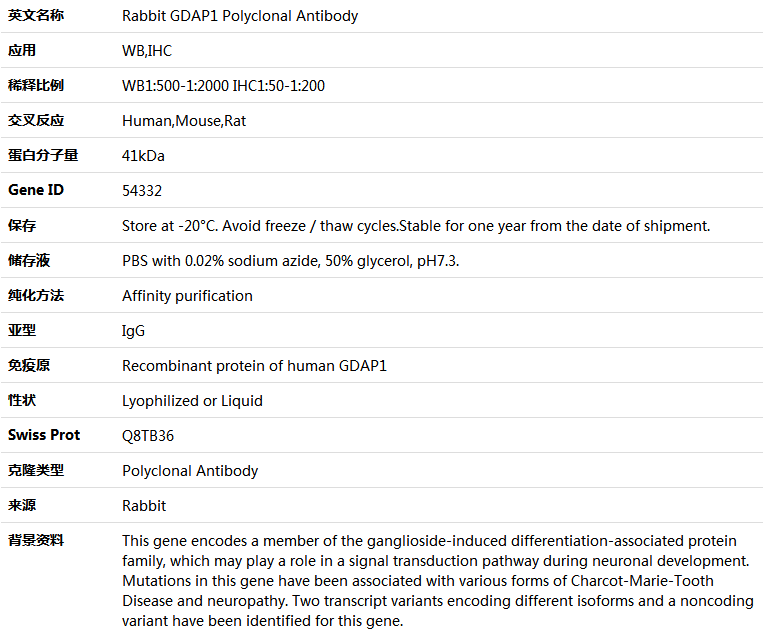Select the Human,Mouse,Rat cross-reactivity value
This screenshot has width=766, height=637.
pos(184,121)
